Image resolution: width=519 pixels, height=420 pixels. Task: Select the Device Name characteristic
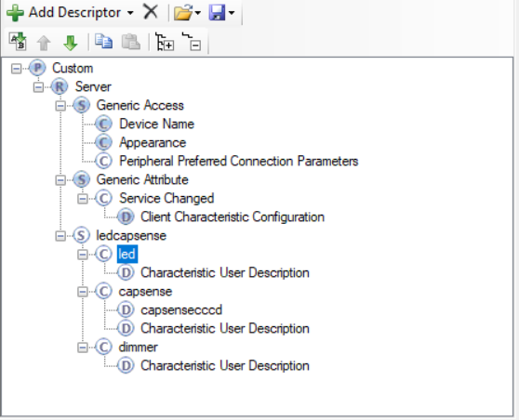156,124
